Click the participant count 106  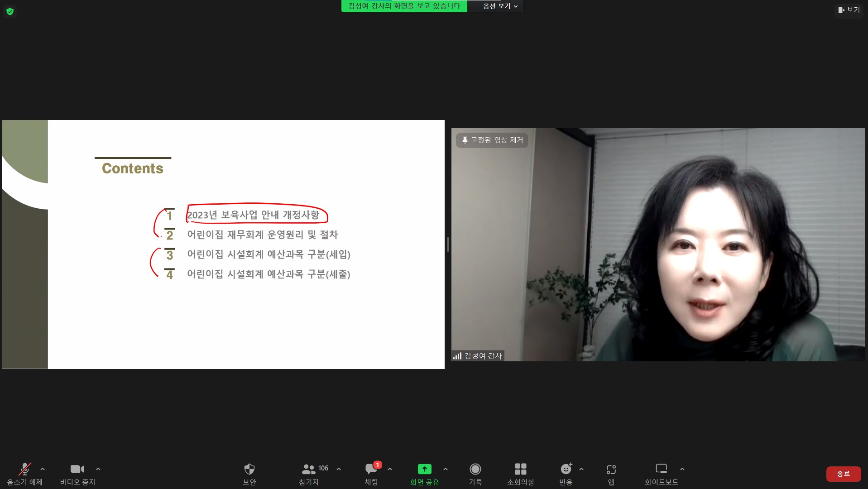coord(323,468)
